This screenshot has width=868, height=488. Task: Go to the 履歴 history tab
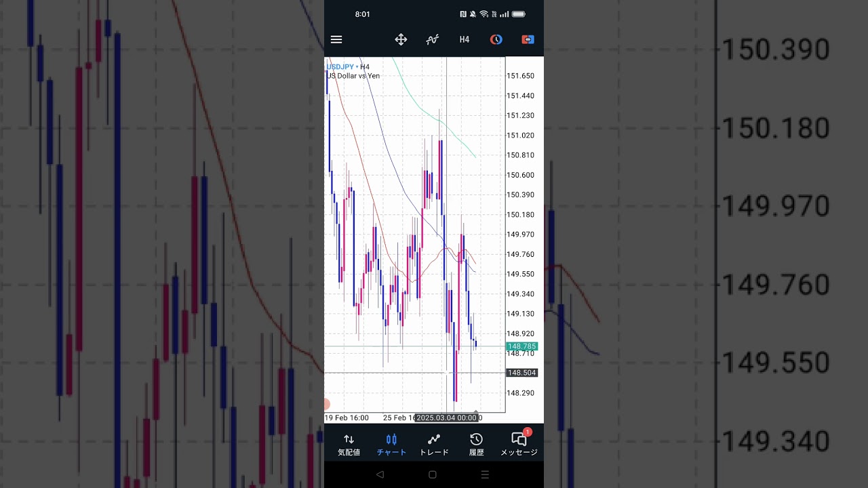pos(477,445)
